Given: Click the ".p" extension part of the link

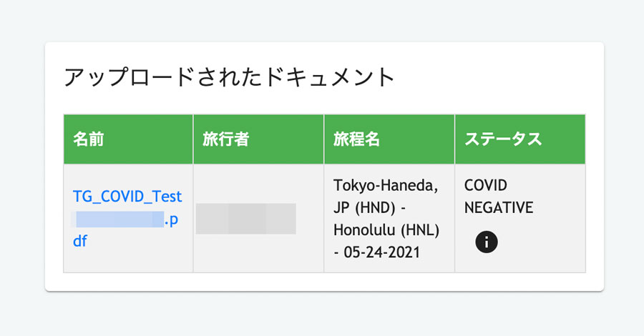Looking at the screenshot, I should pyautogui.click(x=172, y=220).
